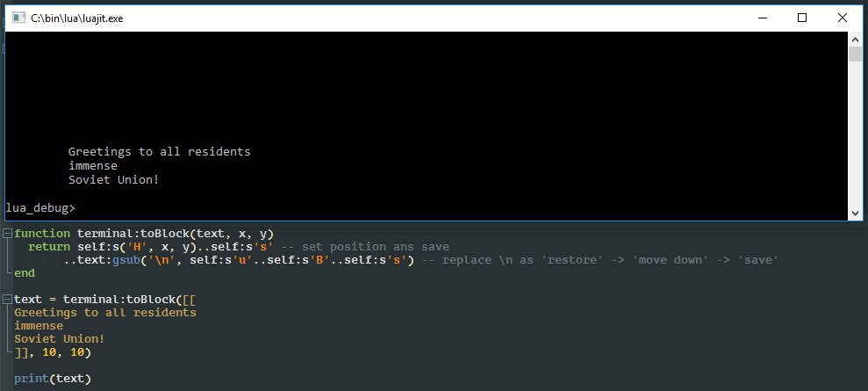Minimize the luajit.exe console window
868x391 pixels.
pos(763,18)
